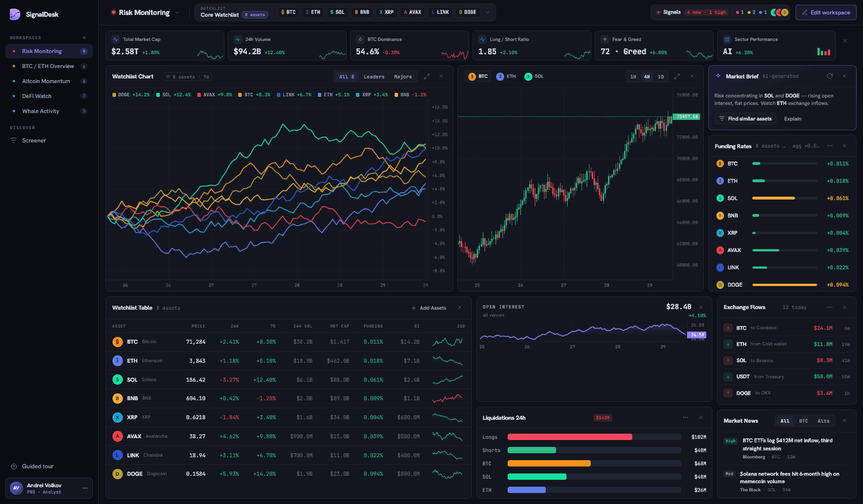Open the BTC / ETH Overview workspace
The image size is (863, 504).
click(49, 66)
